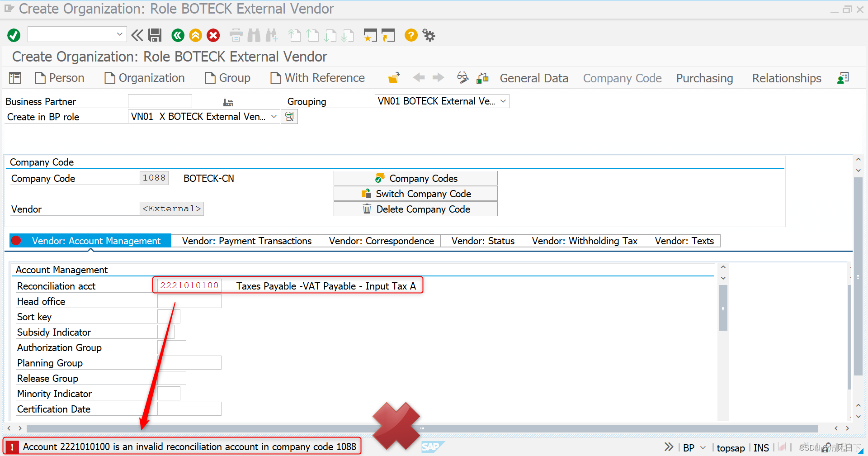Click the Switch Display/Change icon
Viewport: 868px width, 456px height.
pyautogui.click(x=463, y=78)
